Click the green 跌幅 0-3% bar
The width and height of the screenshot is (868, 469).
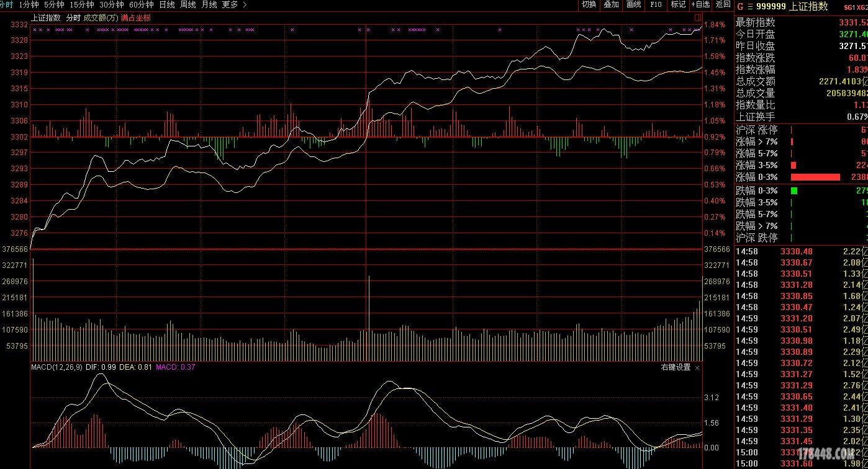point(794,191)
